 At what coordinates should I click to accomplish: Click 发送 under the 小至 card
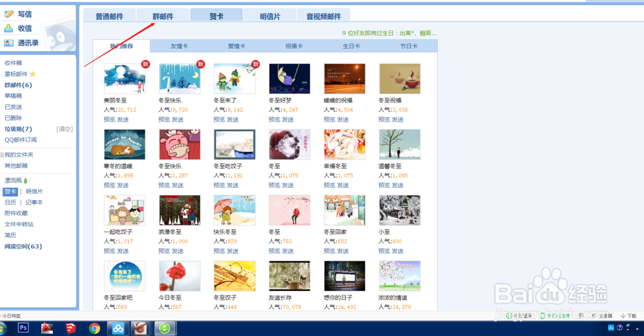click(x=397, y=251)
